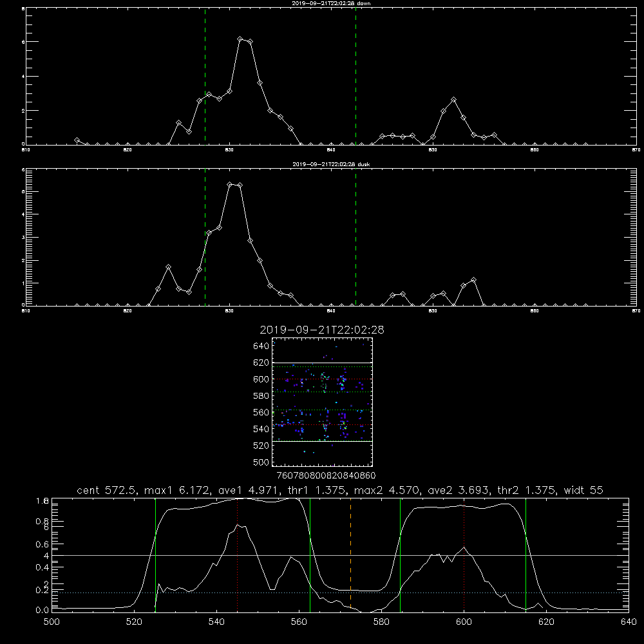The height and width of the screenshot is (644, 644).
Task: Click the '2019-09-21T22:02:28 dusk' plot title
Action: [x=331, y=164]
